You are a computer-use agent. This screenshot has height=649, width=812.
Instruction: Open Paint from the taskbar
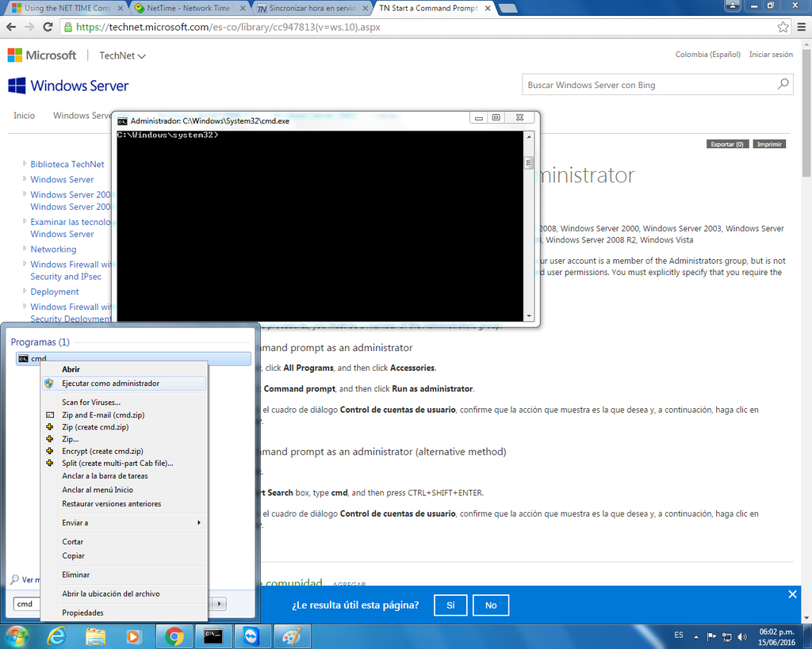click(292, 636)
